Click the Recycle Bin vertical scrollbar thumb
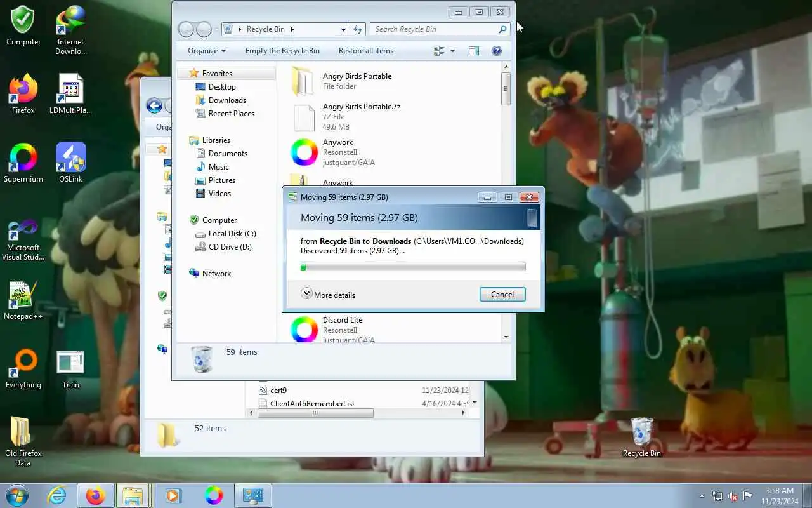Image resolution: width=812 pixels, height=508 pixels. 506,89
